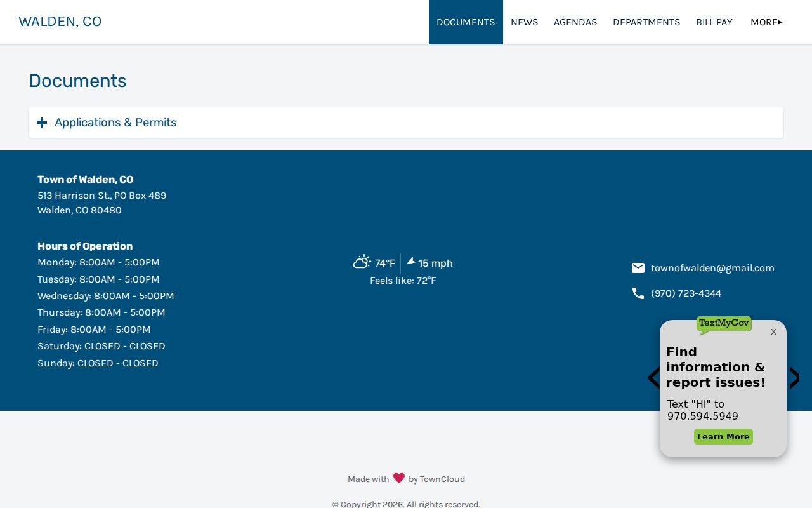The height and width of the screenshot is (508, 812).
Task: Click Thursday: 8:00AM - 5:00PM hours
Action: coord(101,312)
